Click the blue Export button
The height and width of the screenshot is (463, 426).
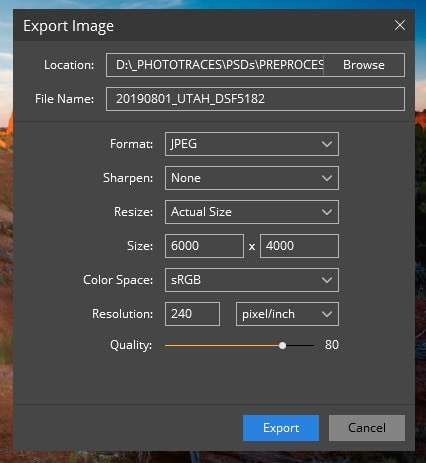click(x=281, y=428)
